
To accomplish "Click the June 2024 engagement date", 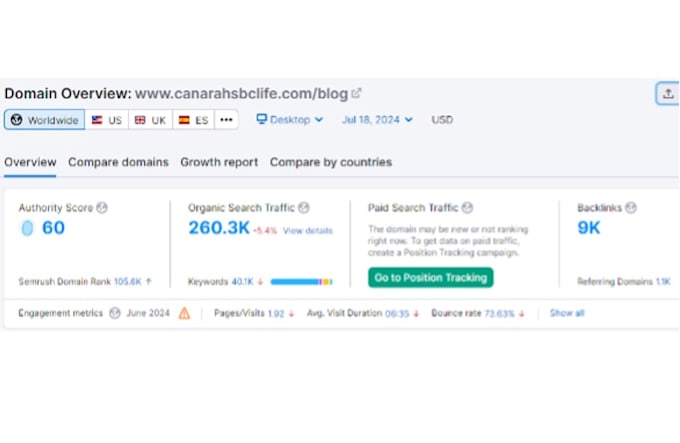I will pos(148,313).
